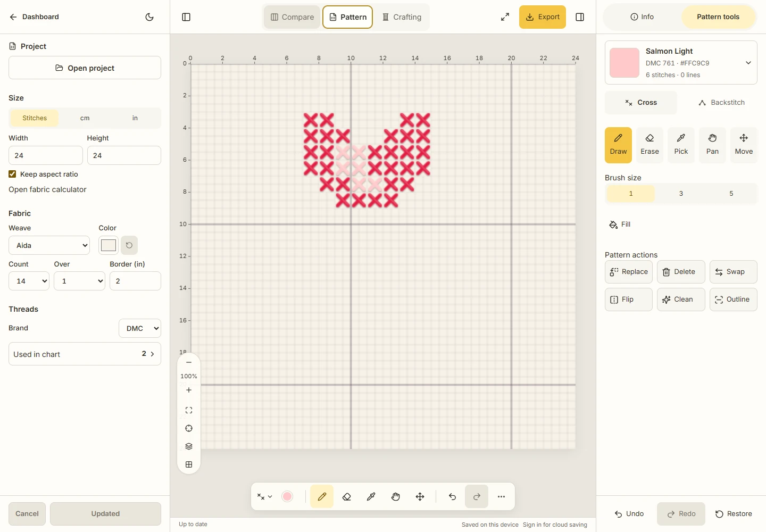The height and width of the screenshot is (532, 766).
Task: Activate the Erase tool in Pattern tools
Action: [650, 145]
